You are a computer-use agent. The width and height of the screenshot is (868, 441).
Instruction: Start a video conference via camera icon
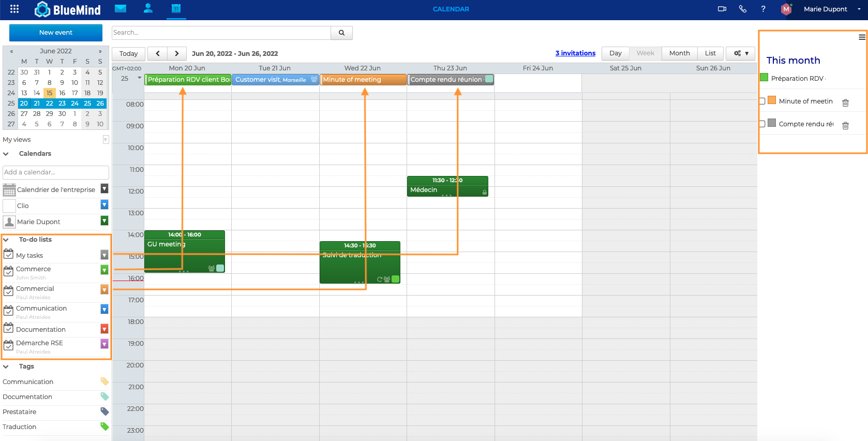pos(722,9)
